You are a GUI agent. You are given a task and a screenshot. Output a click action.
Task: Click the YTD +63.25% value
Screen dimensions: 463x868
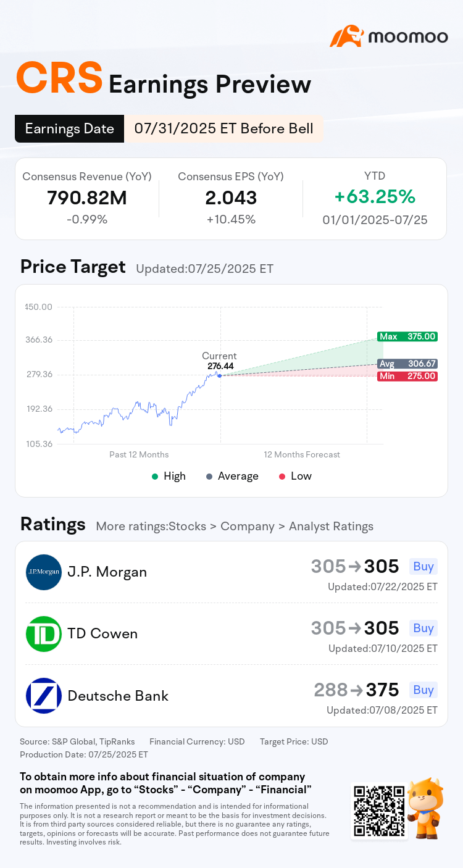375,197
